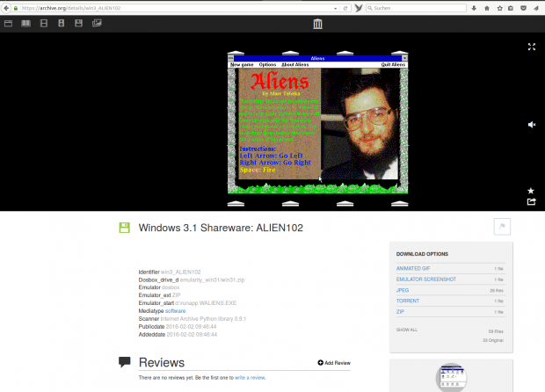
Task: Favorite this item with the star
Action: pos(531,191)
